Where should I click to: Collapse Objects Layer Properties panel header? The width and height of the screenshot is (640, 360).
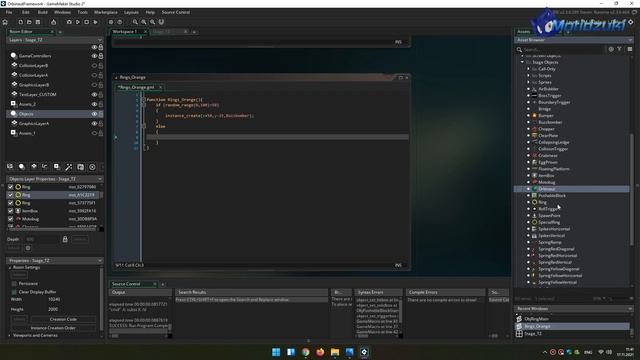[100, 179]
